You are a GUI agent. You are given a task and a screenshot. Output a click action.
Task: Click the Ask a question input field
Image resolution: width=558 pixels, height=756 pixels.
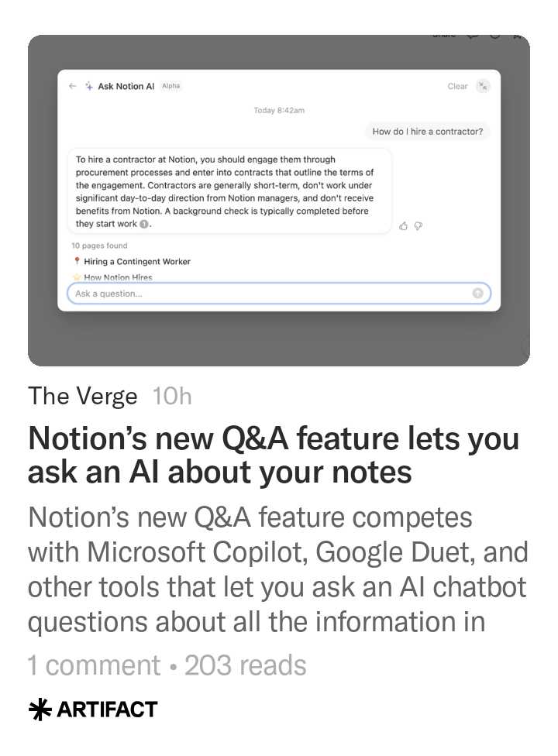coord(271,294)
